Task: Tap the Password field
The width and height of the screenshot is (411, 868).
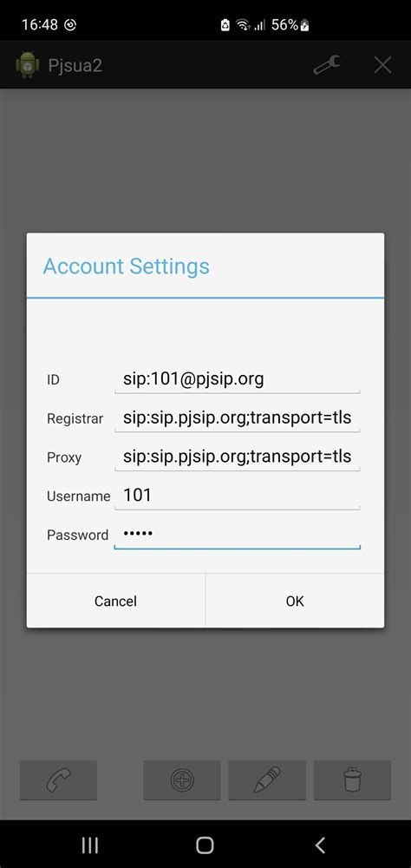Action: point(238,535)
